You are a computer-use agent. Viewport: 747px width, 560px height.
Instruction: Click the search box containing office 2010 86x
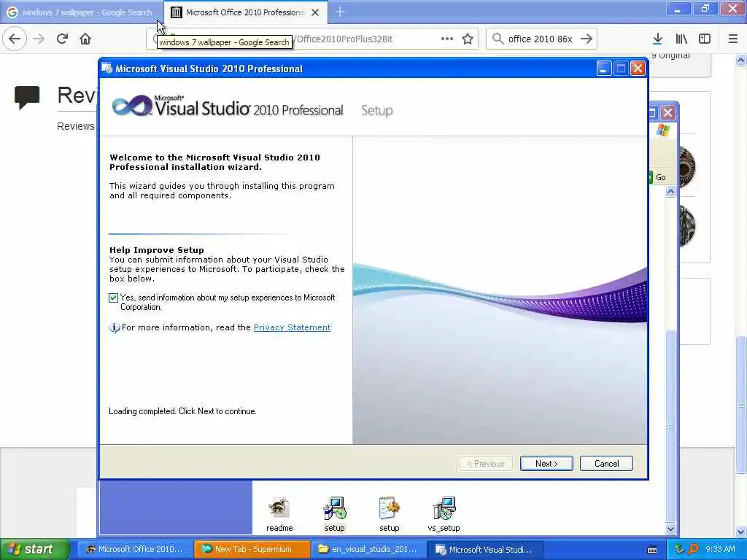[541, 39]
